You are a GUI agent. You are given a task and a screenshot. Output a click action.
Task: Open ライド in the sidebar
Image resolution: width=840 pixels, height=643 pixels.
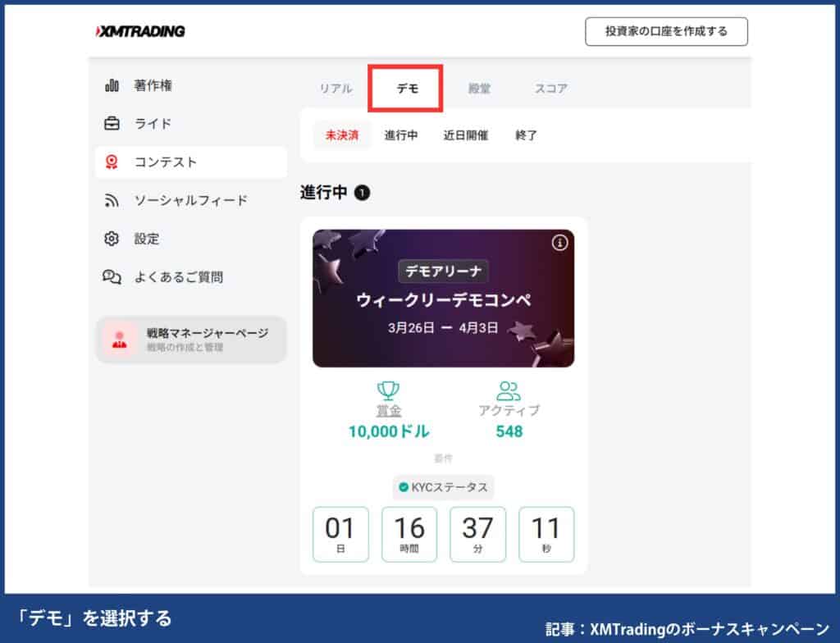153,124
